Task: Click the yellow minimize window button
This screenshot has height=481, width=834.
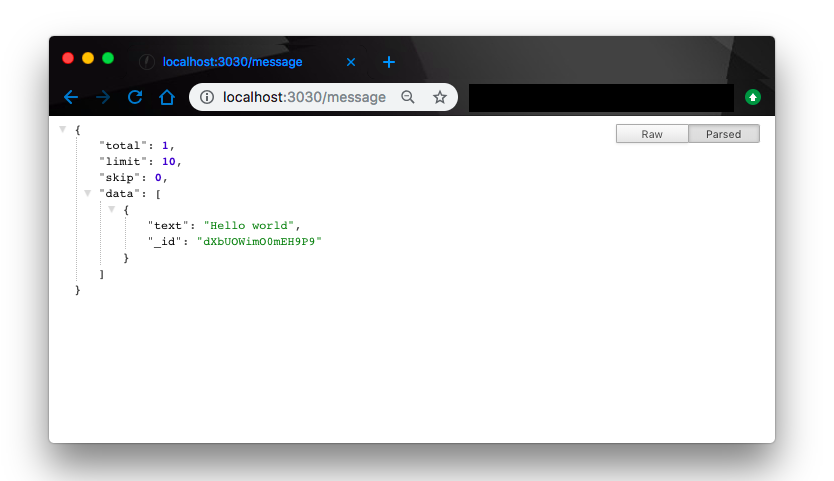Action: 88,58
